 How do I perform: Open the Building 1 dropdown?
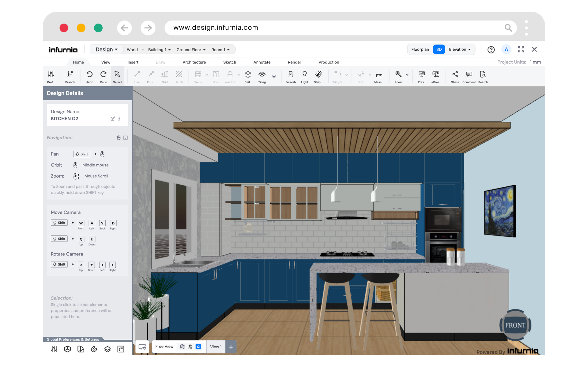(159, 50)
